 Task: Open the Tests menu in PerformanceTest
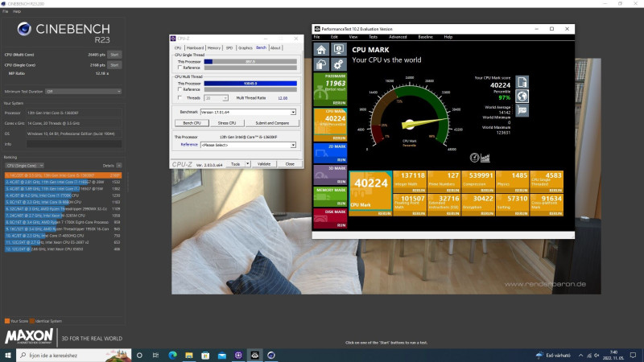coord(373,37)
